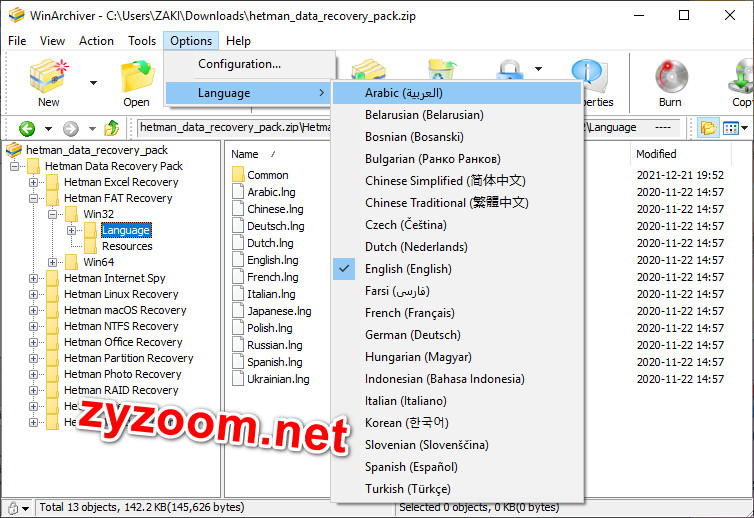Open the Tools menu

click(x=142, y=41)
